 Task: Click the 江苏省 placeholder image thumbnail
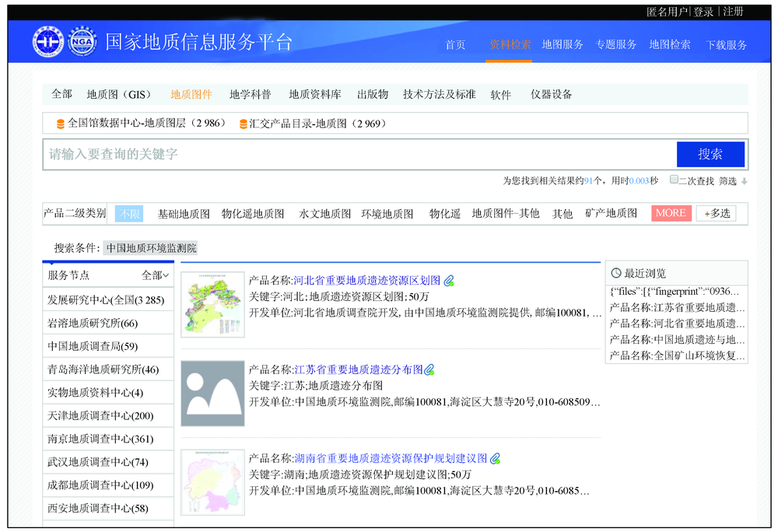(213, 394)
